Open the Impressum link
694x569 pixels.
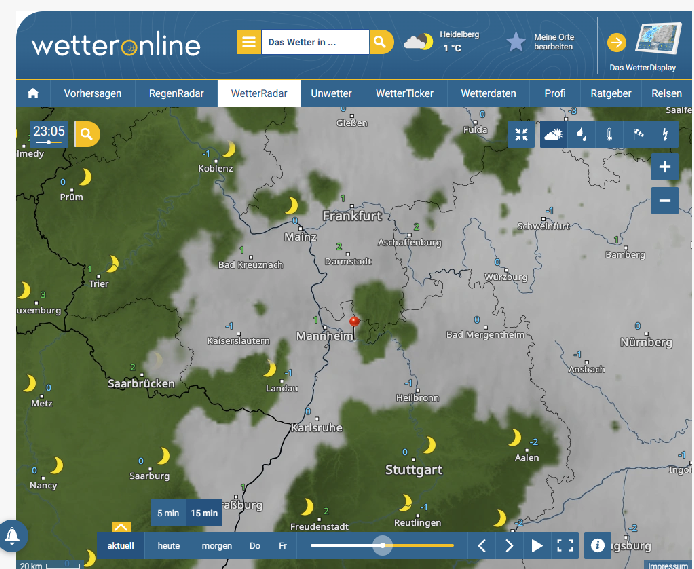[x=668, y=565]
